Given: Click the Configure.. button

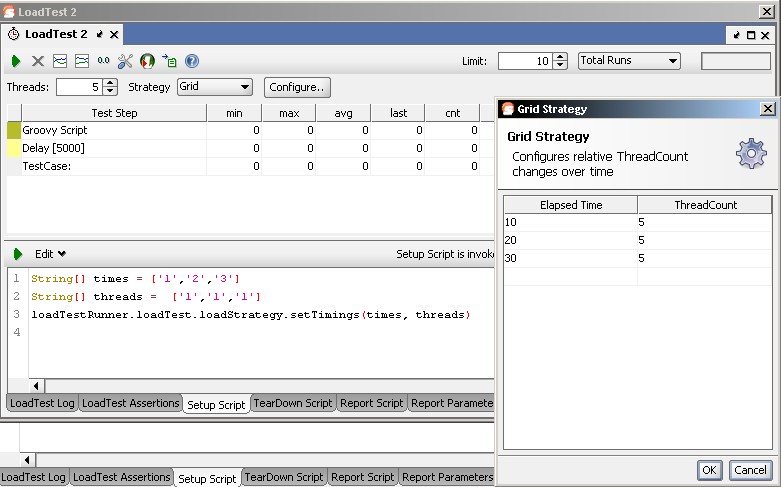Looking at the screenshot, I should [x=297, y=87].
